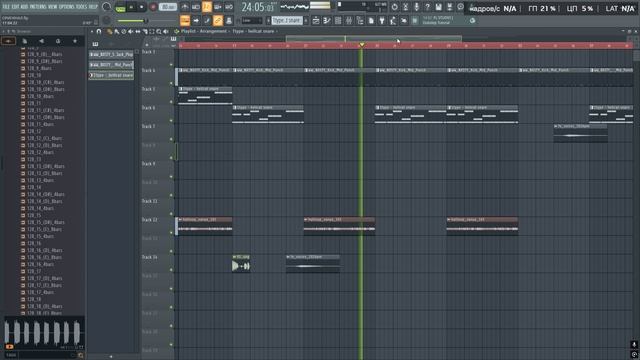
Task: Select third picker item Type hellcat snare
Action: click(111, 75)
